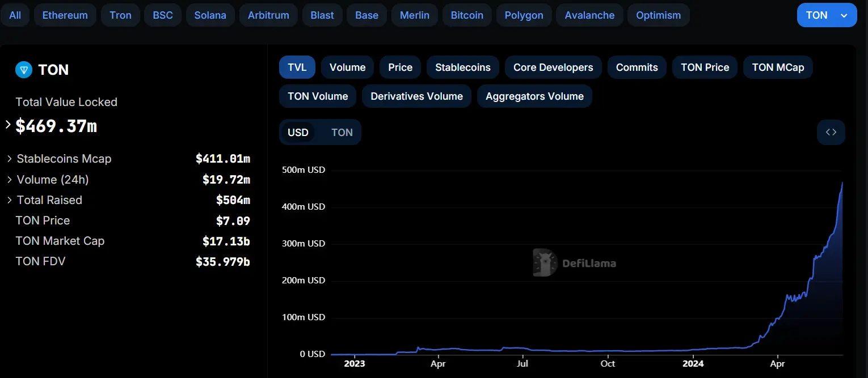
Task: Click the TON logo icon
Action: click(24, 70)
